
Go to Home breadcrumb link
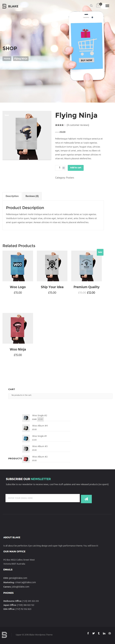click(7, 58)
